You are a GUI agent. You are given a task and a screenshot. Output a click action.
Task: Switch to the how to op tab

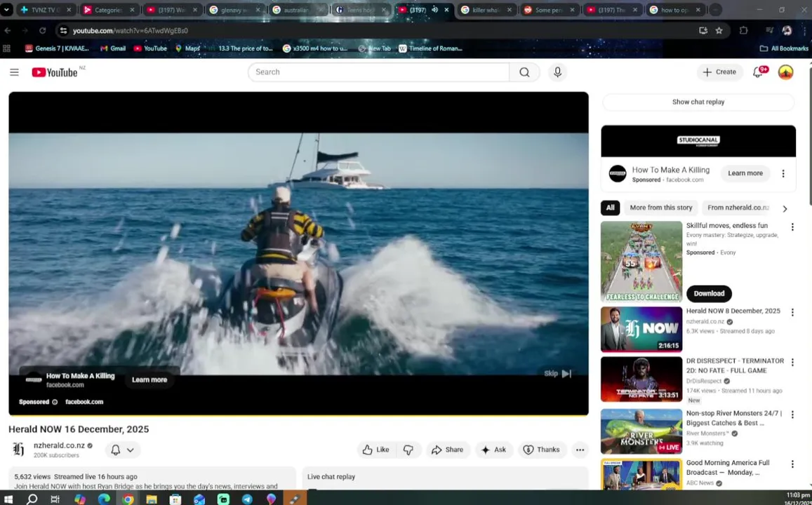click(x=674, y=10)
